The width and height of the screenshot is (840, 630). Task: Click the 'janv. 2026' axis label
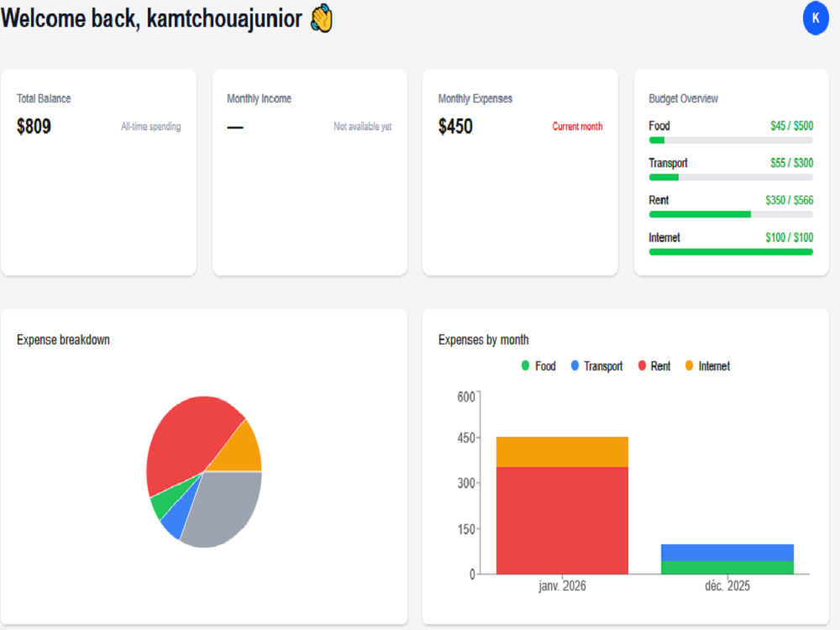[562, 585]
